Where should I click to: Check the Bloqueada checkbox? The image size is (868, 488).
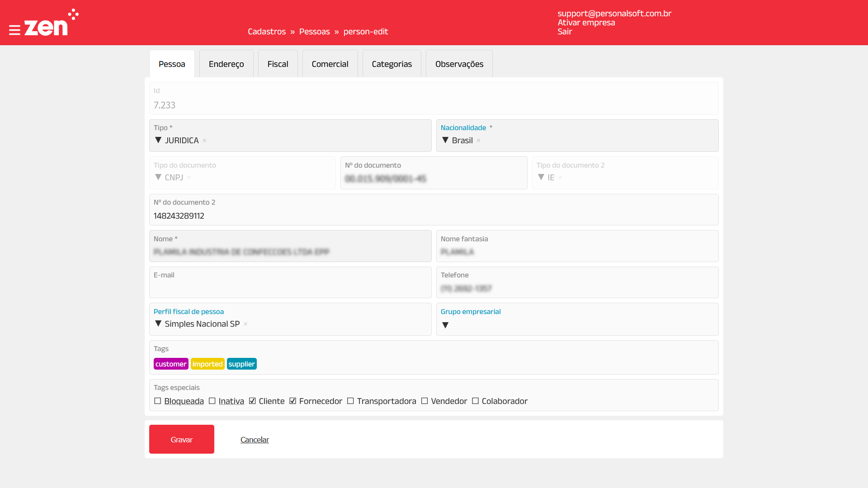coord(158,401)
